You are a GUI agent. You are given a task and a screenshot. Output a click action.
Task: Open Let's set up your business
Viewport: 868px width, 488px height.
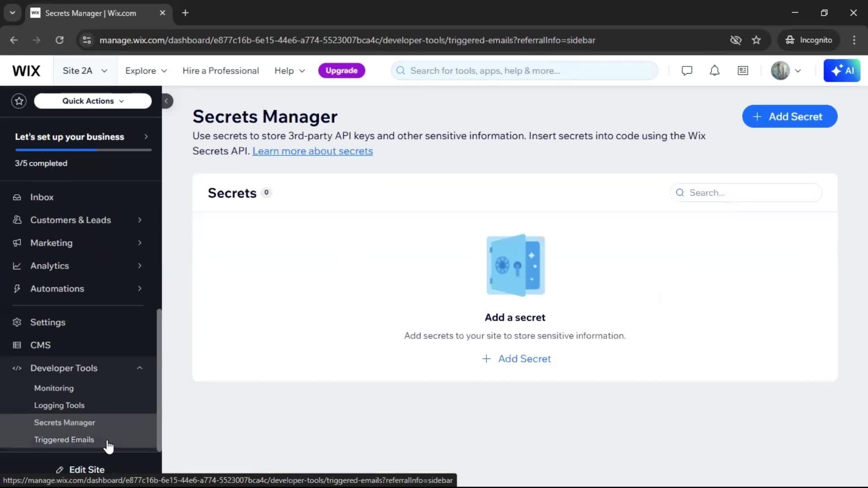coord(81,136)
